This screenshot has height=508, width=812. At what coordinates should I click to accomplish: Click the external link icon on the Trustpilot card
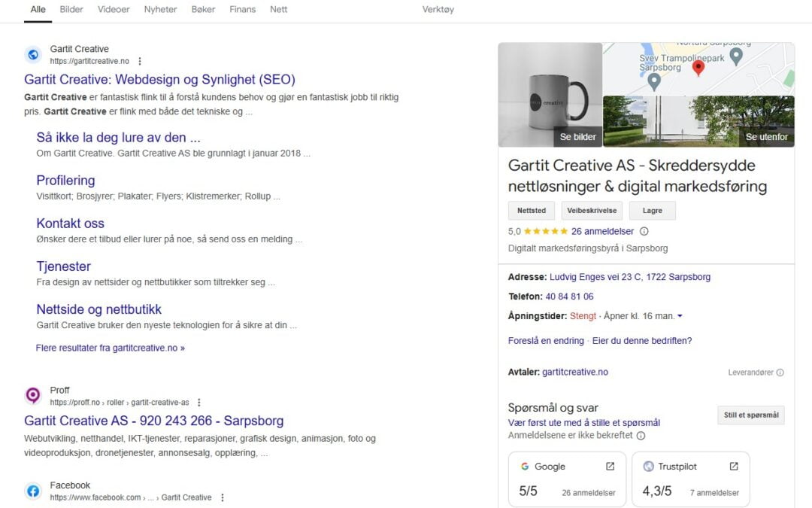733,467
